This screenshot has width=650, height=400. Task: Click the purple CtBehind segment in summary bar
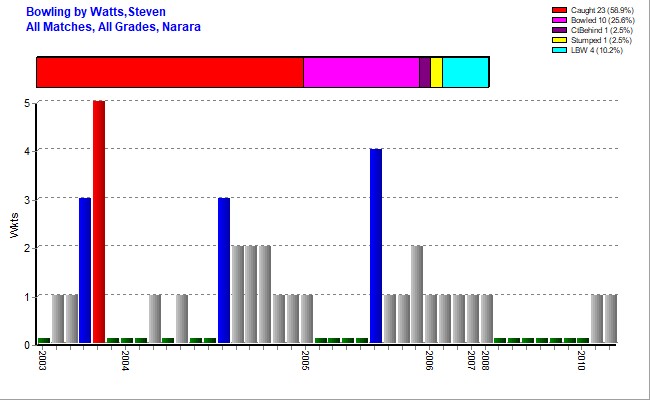coord(424,72)
